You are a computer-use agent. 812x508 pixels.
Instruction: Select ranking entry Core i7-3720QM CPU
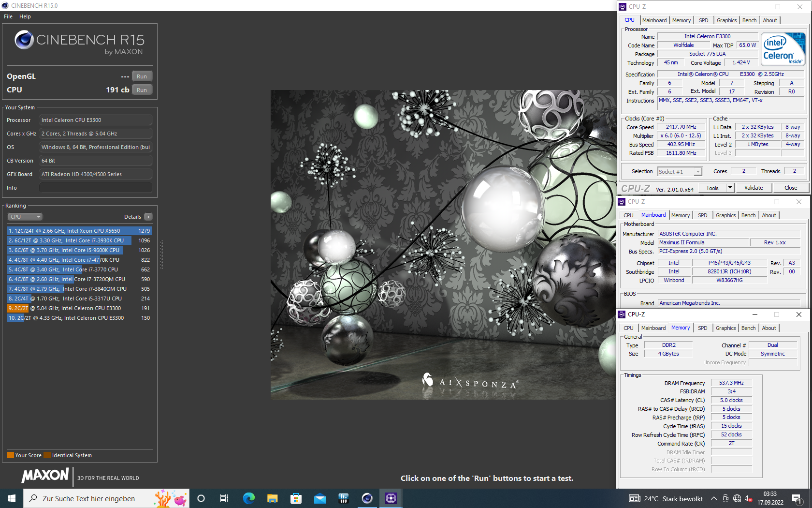click(79, 279)
